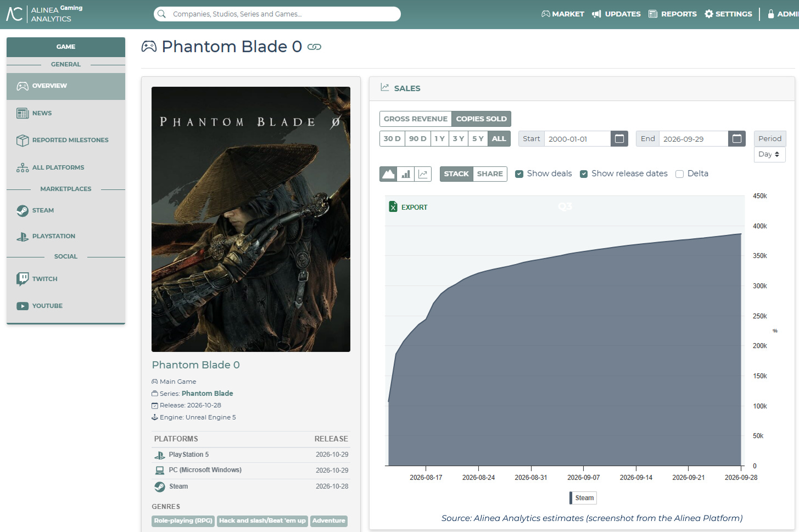Click the All Platforms hierarchy icon

tap(23, 168)
